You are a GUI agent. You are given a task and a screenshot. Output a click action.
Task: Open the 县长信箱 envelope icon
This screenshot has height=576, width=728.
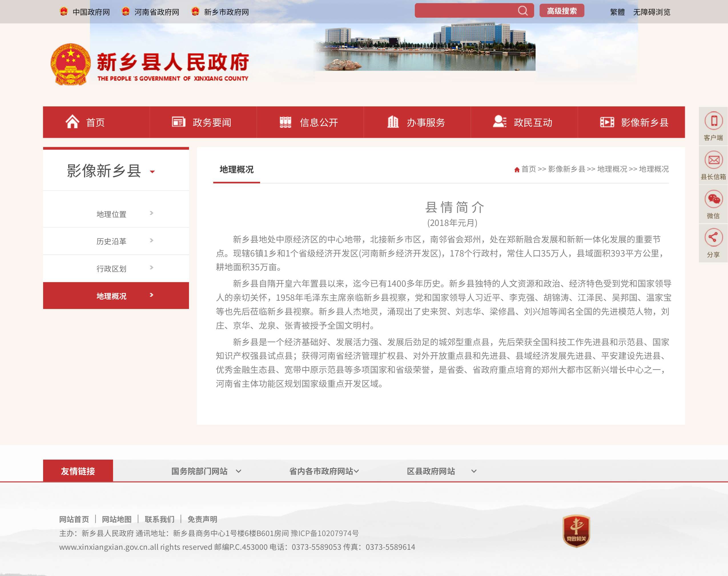coord(713,160)
